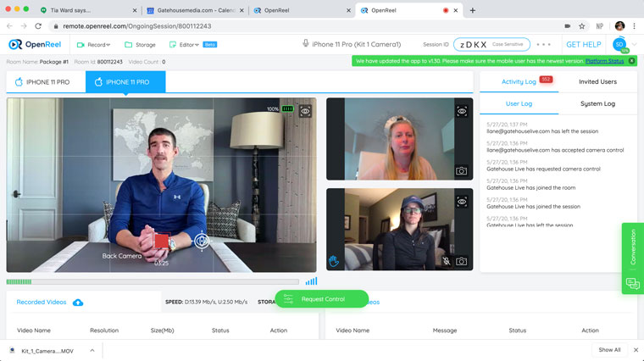644x361 pixels.
Task: Take snapshot of blonde woman's video
Action: click(x=461, y=171)
